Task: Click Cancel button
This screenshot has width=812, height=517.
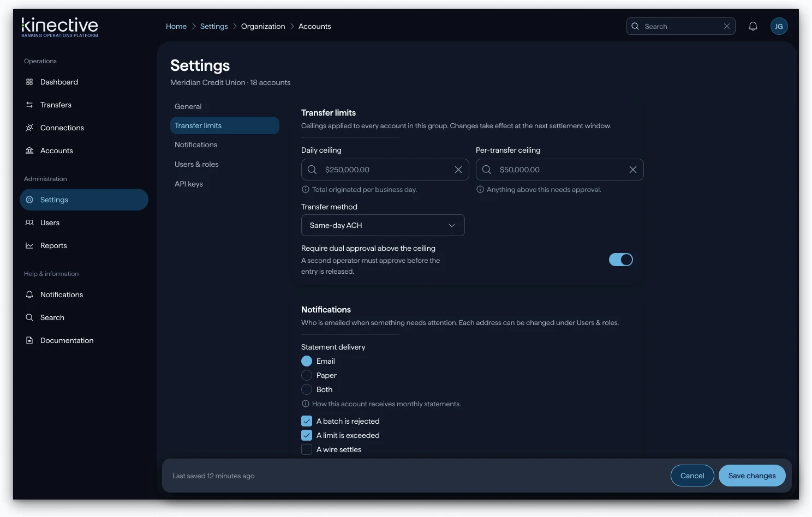Action: click(692, 476)
